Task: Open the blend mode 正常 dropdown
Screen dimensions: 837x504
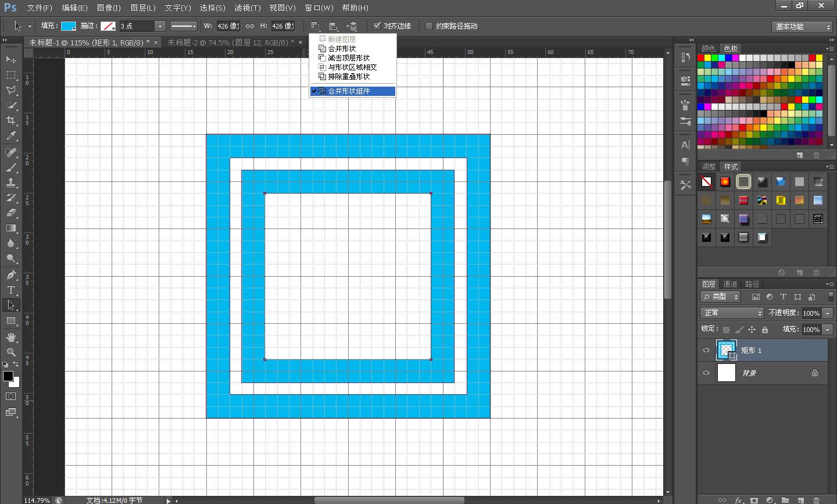Action: tap(732, 313)
